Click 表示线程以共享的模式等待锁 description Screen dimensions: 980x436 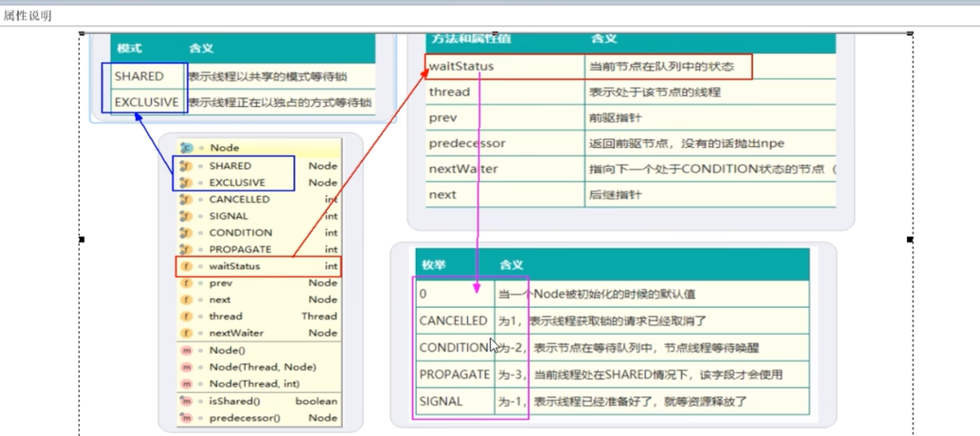(267, 76)
